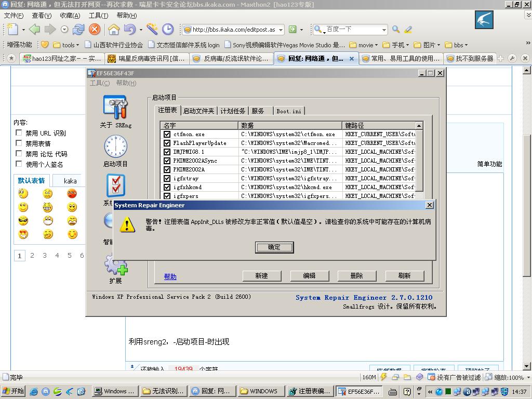Expand the bbs bookmarks folder

point(456,45)
